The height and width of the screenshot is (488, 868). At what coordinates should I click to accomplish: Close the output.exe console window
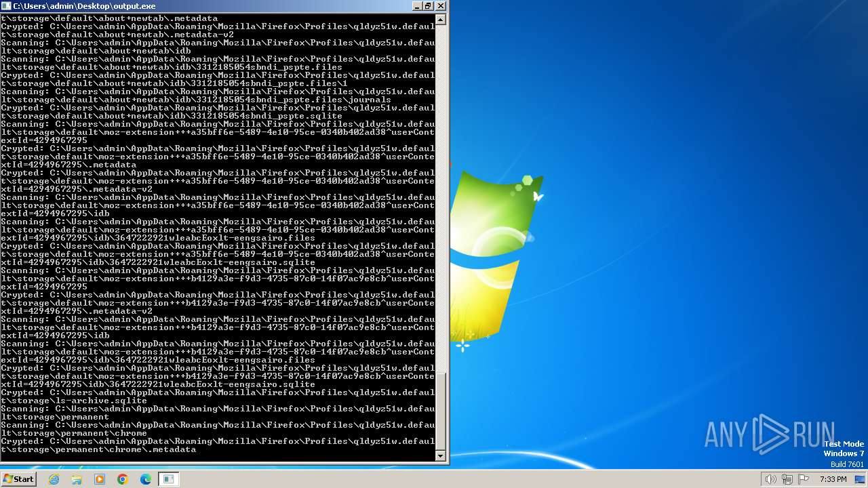click(440, 6)
